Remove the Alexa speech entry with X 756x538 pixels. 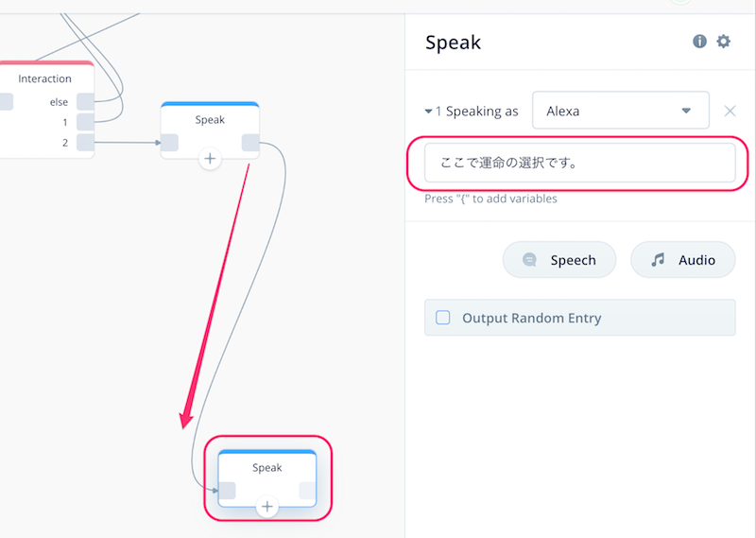[x=730, y=111]
